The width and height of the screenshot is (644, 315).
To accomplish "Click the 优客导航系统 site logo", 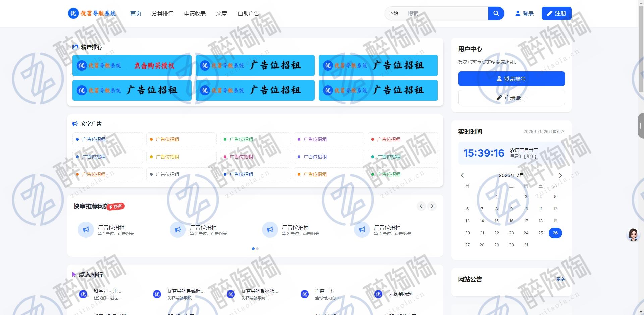I will 92,13.
